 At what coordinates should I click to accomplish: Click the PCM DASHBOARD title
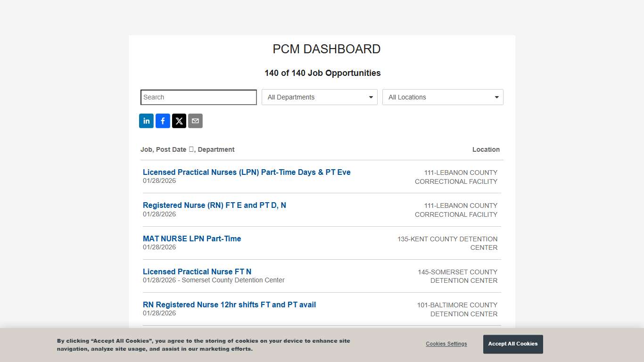click(326, 49)
